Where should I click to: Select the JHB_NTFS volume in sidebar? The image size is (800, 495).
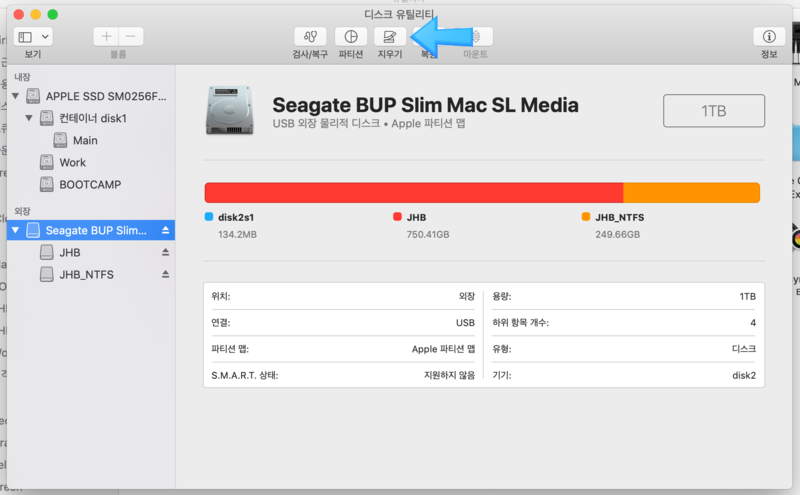[x=87, y=275]
